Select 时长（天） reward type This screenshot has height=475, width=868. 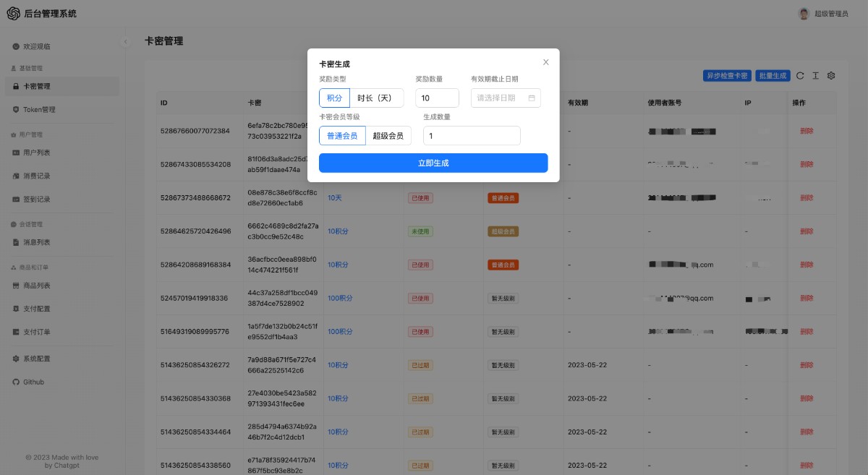pyautogui.click(x=376, y=98)
